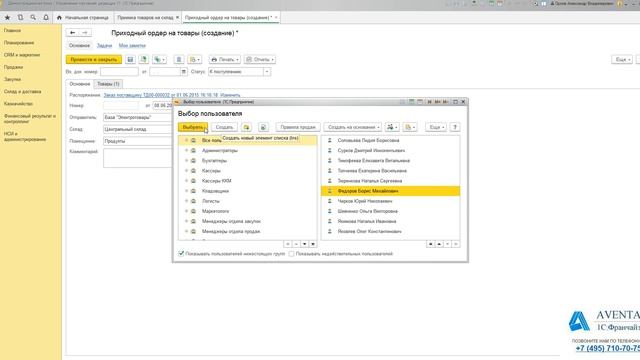Switch to the Начальная страница tab

pyautogui.click(x=83, y=18)
